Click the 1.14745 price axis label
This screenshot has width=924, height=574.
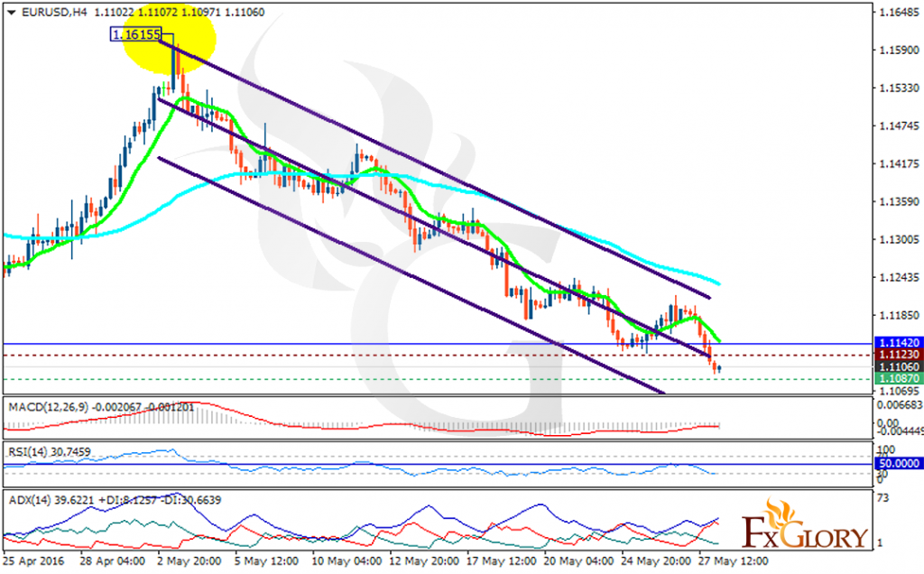pos(900,125)
